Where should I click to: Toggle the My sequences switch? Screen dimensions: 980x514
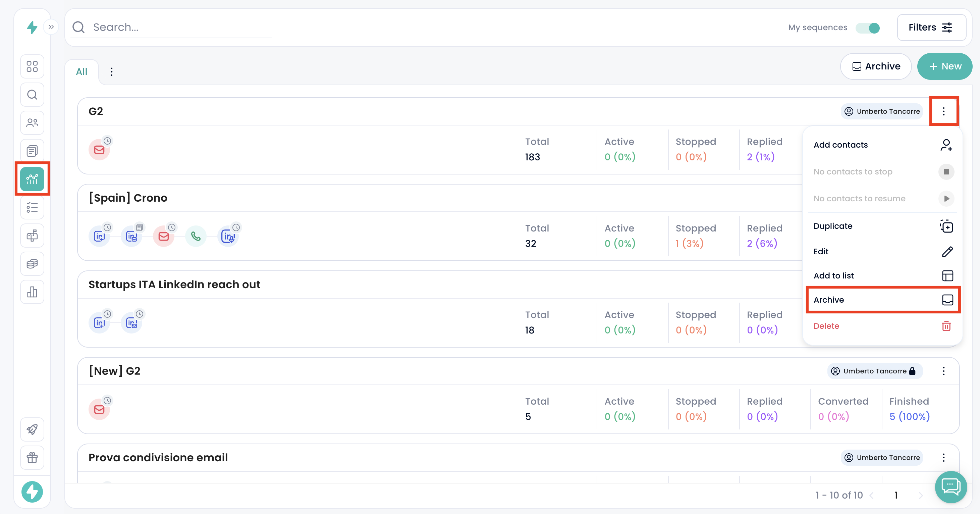point(868,28)
